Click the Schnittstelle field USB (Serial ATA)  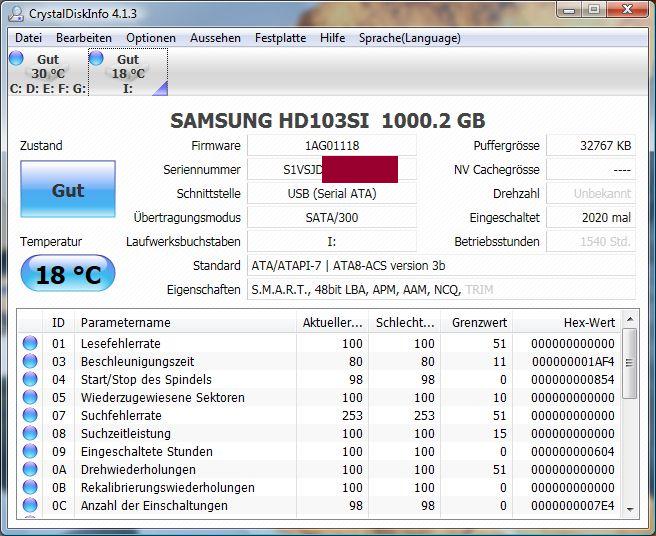[x=332, y=193]
